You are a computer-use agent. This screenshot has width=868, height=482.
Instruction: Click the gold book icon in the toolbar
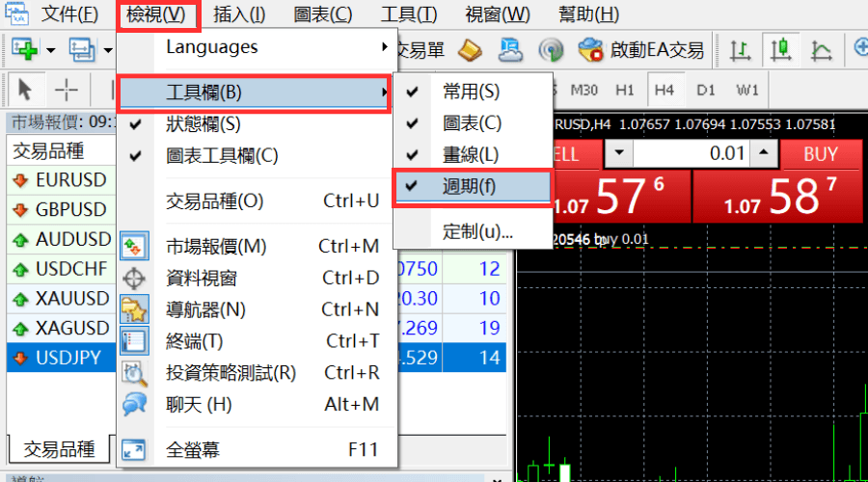[470, 50]
